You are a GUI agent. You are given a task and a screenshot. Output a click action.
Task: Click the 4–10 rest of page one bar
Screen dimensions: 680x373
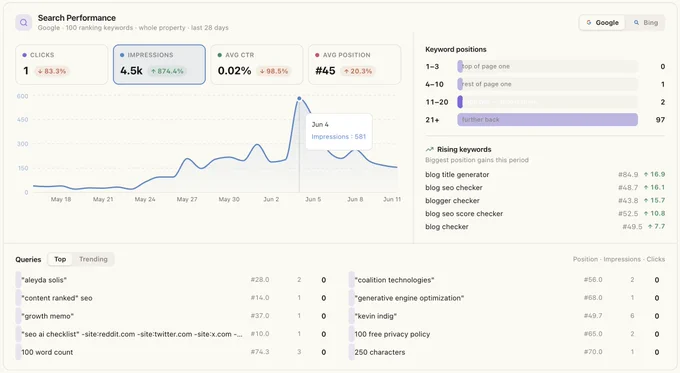coord(547,84)
